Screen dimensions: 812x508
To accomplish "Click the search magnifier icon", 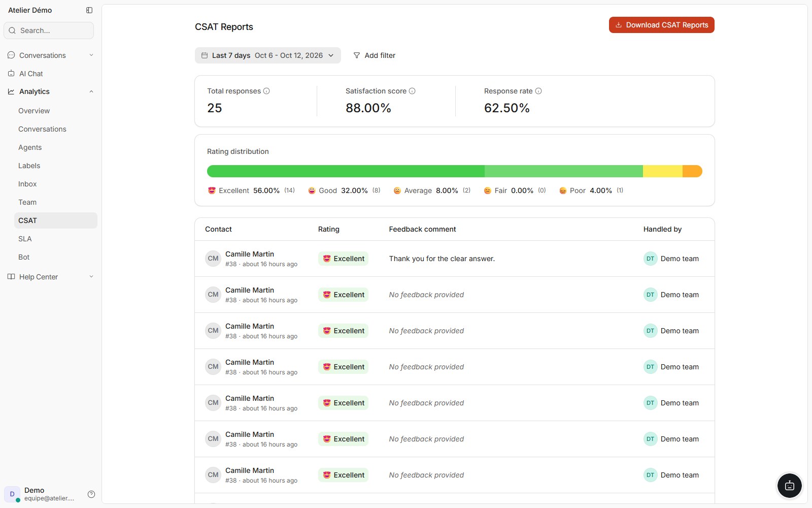I will [12, 30].
